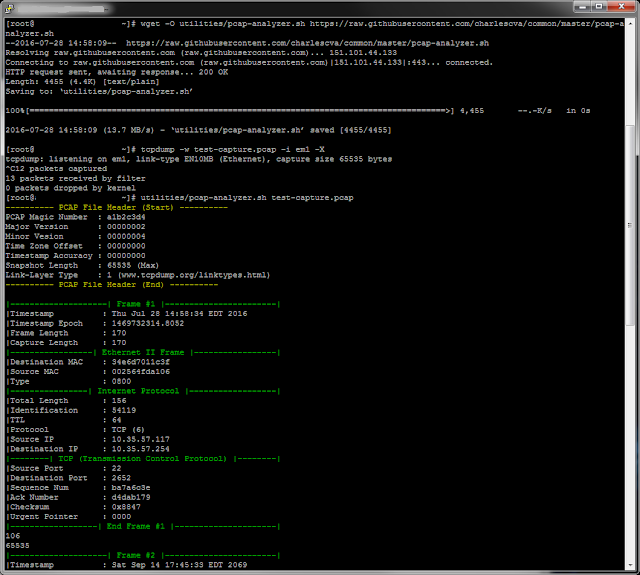Click Minor Version value 00000004

pos(126,237)
